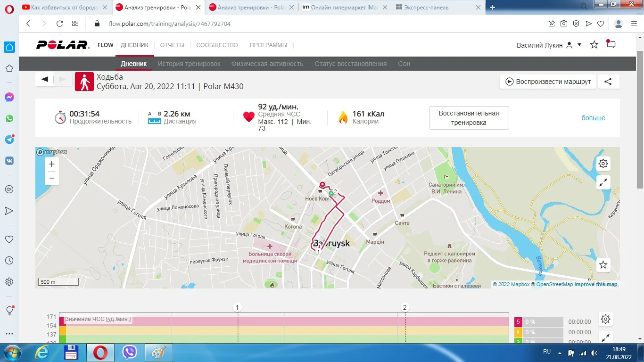Go back to the previous page
644x362 pixels.
pyautogui.click(x=28, y=24)
